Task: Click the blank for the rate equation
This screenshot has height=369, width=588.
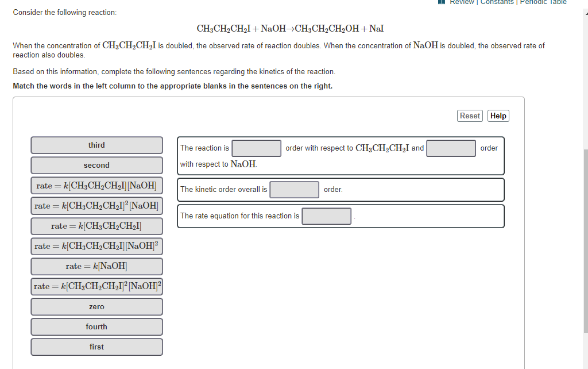Action: 326,216
